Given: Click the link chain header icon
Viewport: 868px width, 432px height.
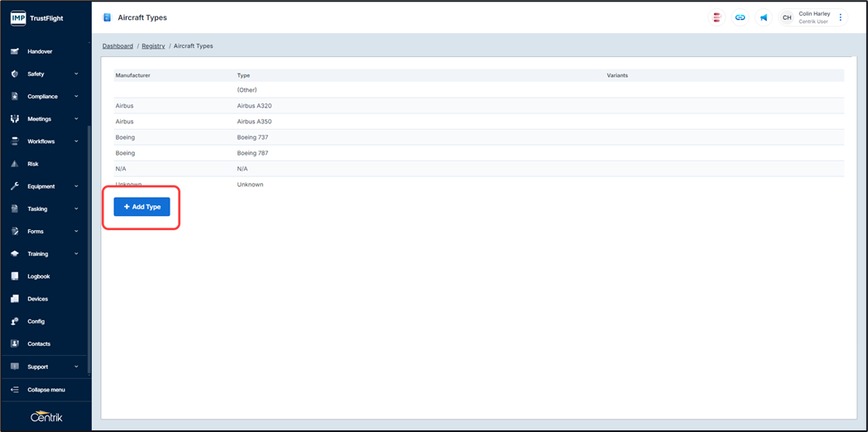Looking at the screenshot, I should coord(740,17).
